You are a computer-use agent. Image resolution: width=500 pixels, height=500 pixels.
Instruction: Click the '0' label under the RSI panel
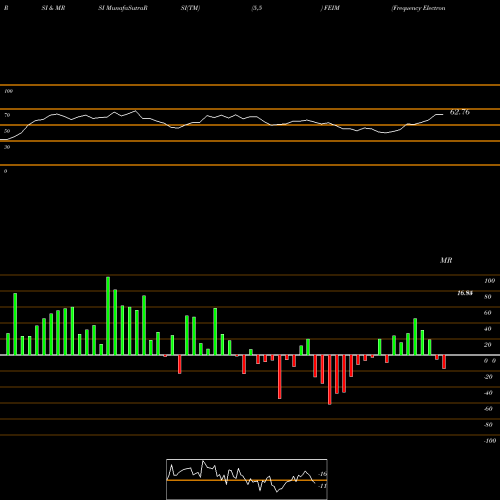point(5,171)
